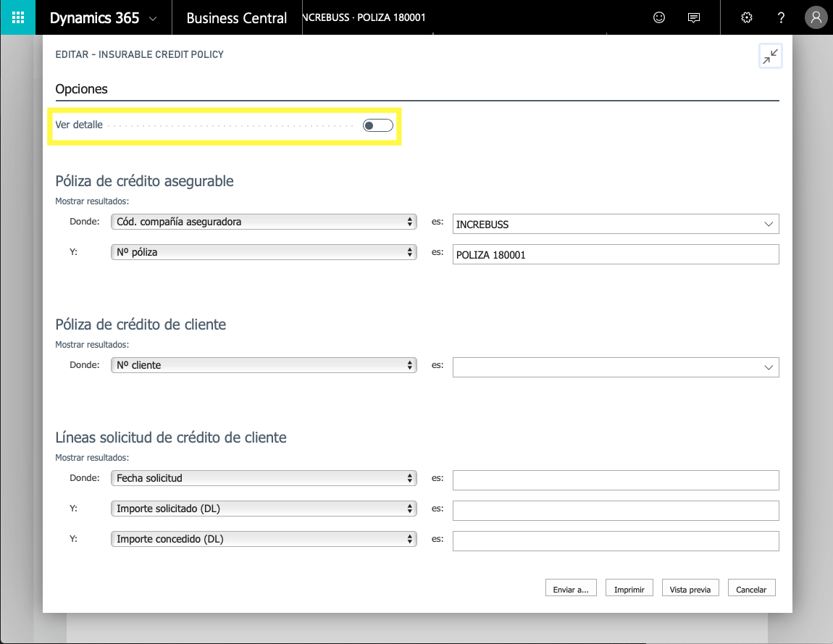The width and height of the screenshot is (833, 644).
Task: Focus the Importe concedido (DL) value field
Action: click(616, 541)
